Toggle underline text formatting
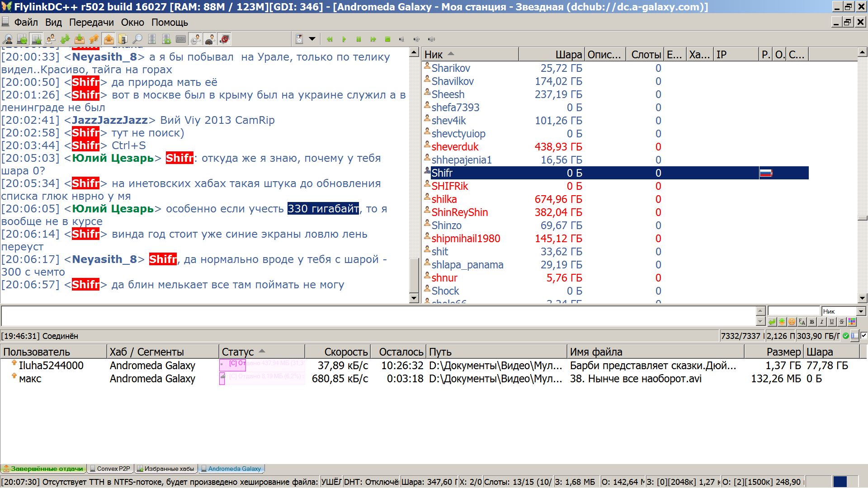This screenshot has height=488, width=868. coord(832,322)
